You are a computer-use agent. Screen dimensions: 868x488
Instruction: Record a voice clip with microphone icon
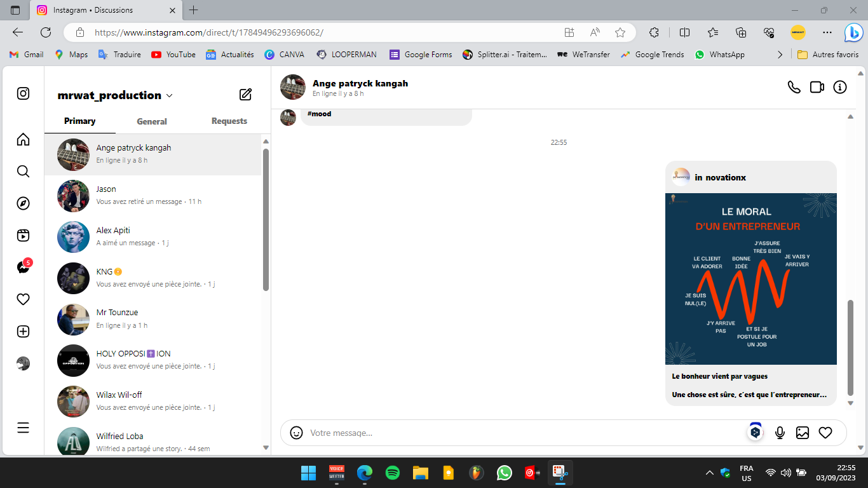coord(780,433)
